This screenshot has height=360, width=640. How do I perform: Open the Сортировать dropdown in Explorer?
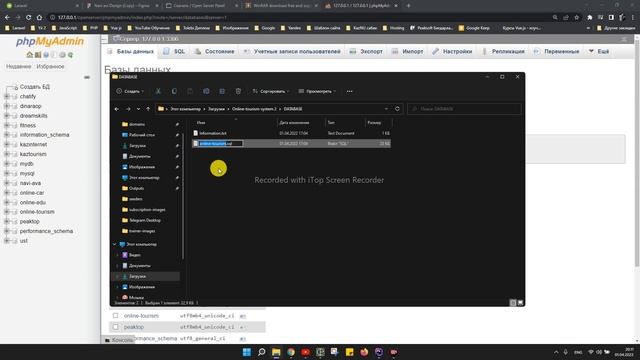(271, 91)
